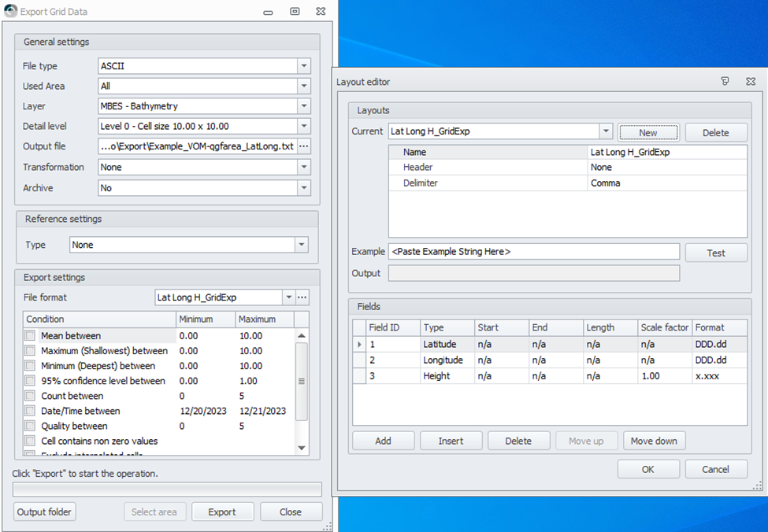Select the Height field row
Screen dimensions: 768x532
coord(551,376)
